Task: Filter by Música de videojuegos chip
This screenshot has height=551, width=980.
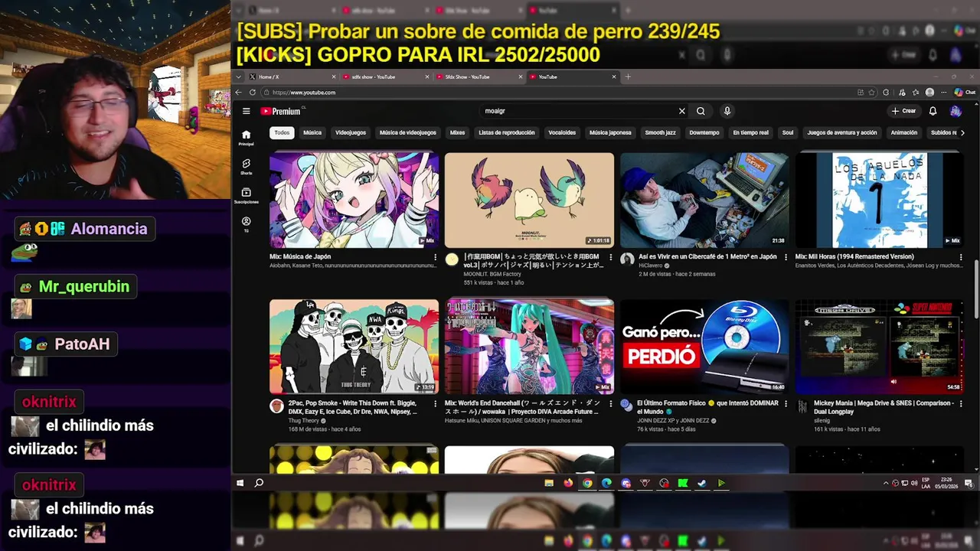Action: pyautogui.click(x=408, y=132)
